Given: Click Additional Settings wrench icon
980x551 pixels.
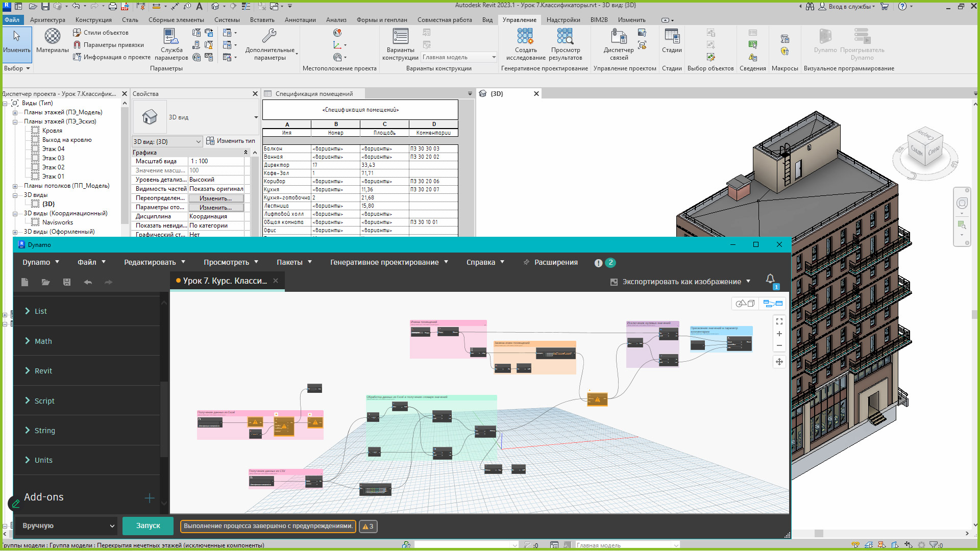Looking at the screenshot, I should click(x=269, y=37).
